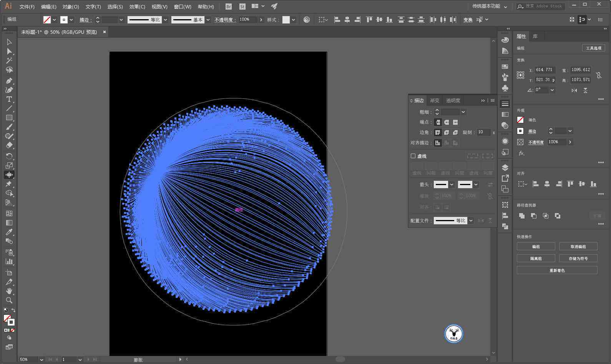Choose round join corner option

[447, 132]
